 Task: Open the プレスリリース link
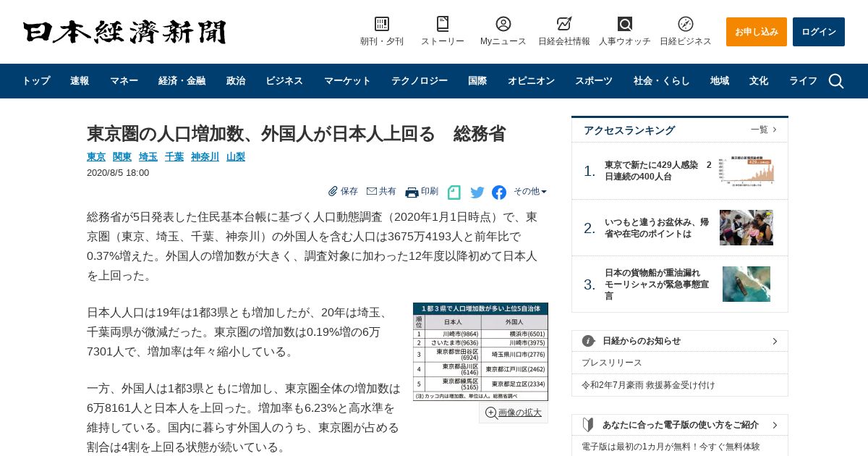[x=612, y=363]
